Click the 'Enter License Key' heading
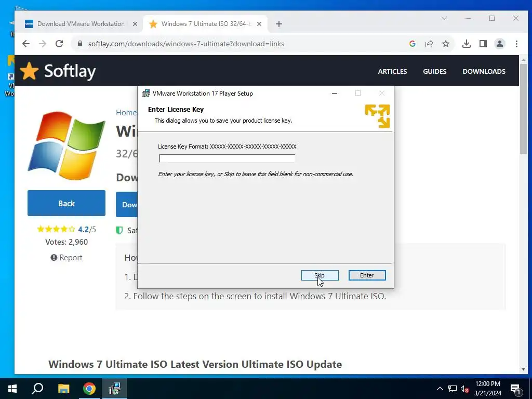 (176, 109)
